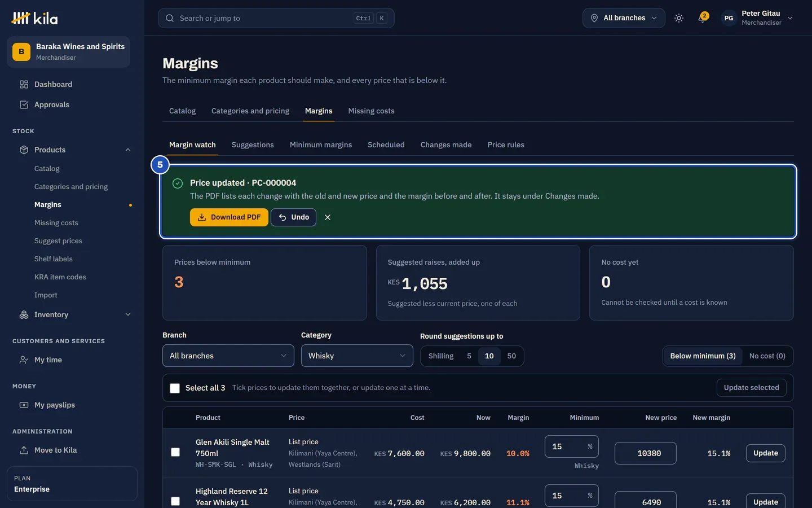Show the No cost (0) filter
The height and width of the screenshot is (508, 812).
(767, 356)
